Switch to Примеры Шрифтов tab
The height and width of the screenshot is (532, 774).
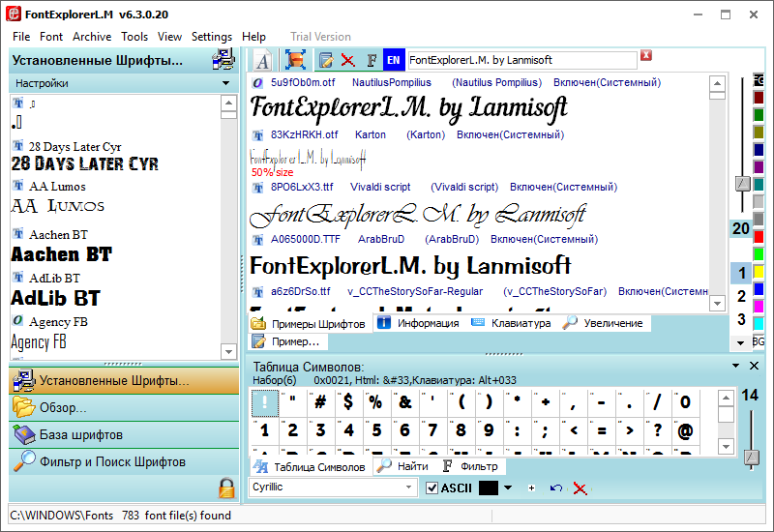pos(309,324)
